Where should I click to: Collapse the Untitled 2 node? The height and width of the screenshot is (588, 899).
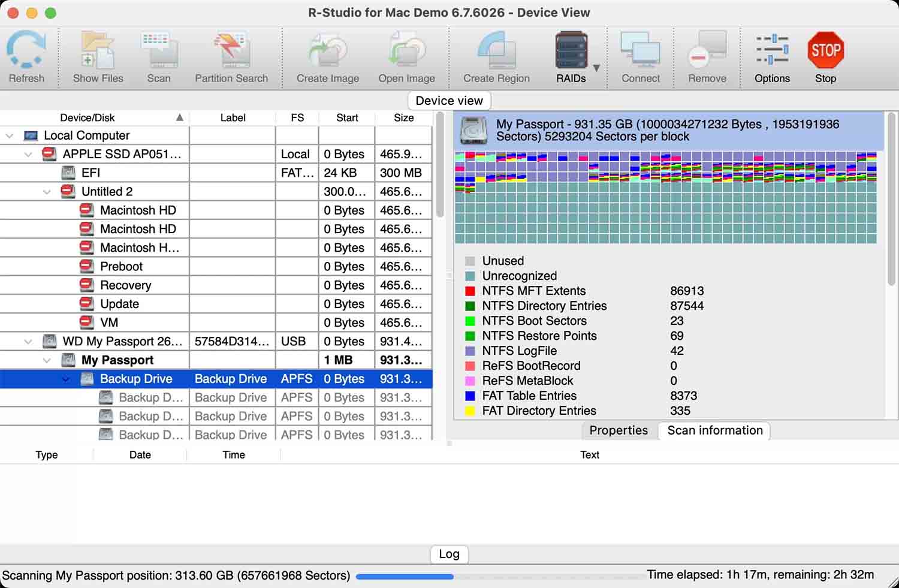pos(47,192)
